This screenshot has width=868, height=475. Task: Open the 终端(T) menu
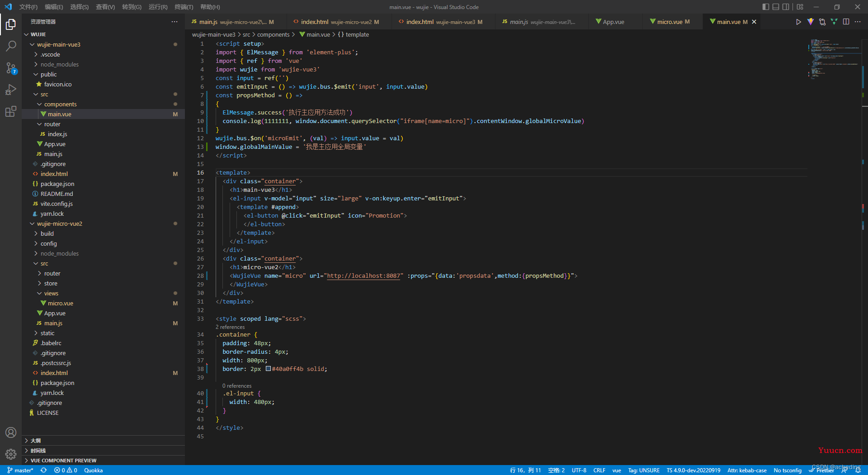click(x=184, y=7)
